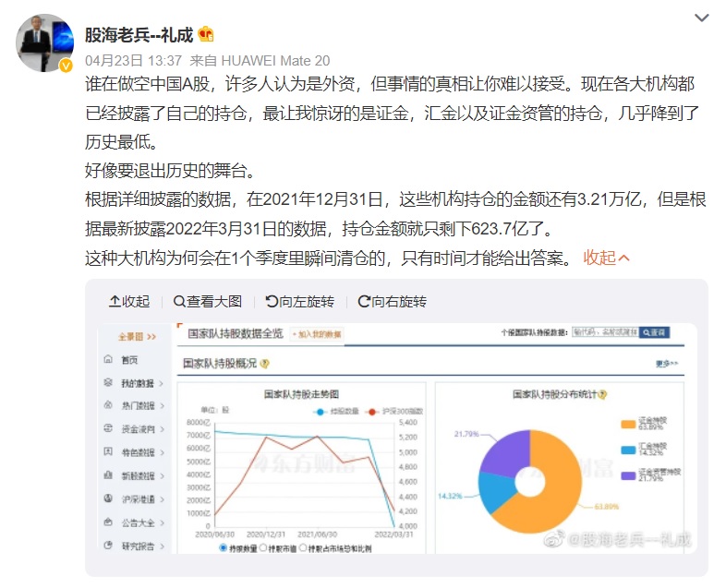Collapse post text with orange 收起 link
Screen dimensions: 726x588
pos(606,258)
